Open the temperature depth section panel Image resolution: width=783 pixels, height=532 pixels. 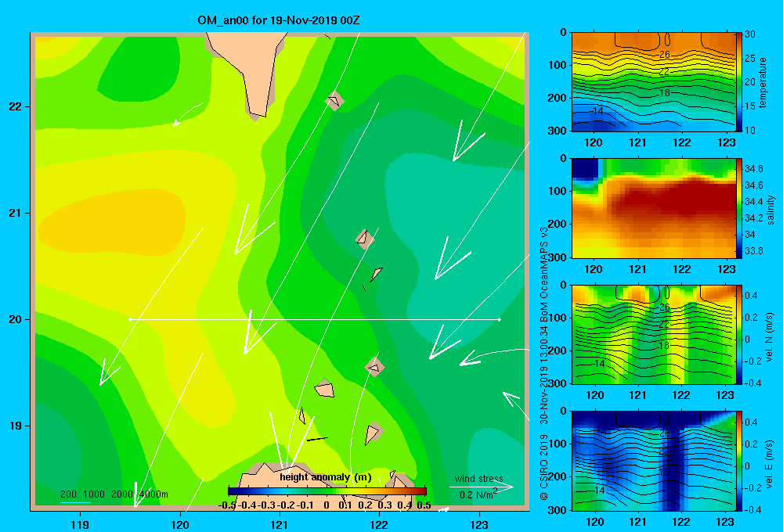[x=653, y=82]
